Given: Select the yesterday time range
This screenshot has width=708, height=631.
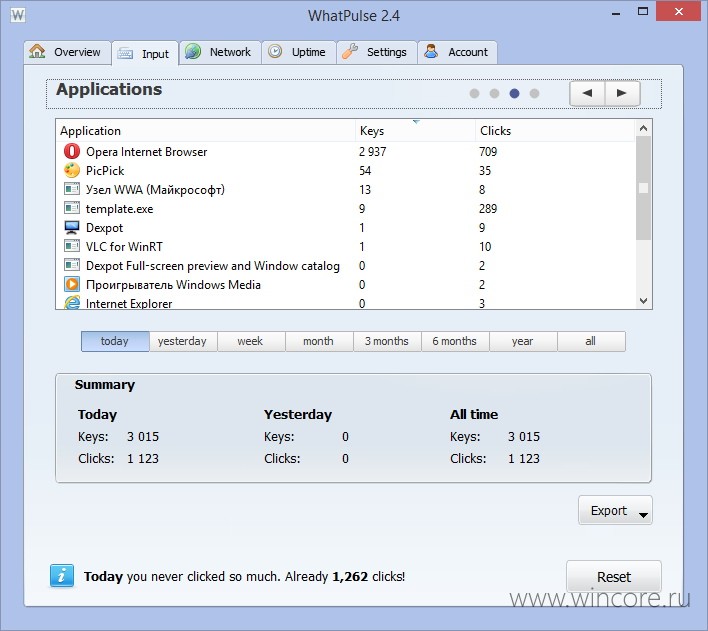Looking at the screenshot, I should [183, 341].
